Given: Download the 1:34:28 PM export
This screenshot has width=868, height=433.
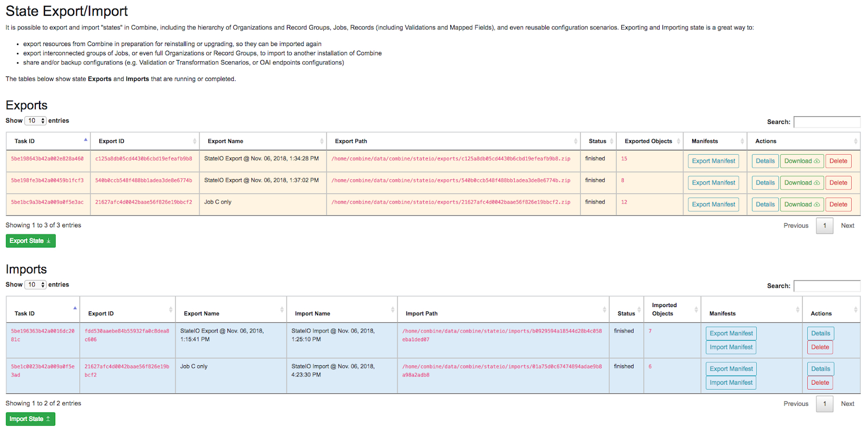Looking at the screenshot, I should tap(802, 161).
